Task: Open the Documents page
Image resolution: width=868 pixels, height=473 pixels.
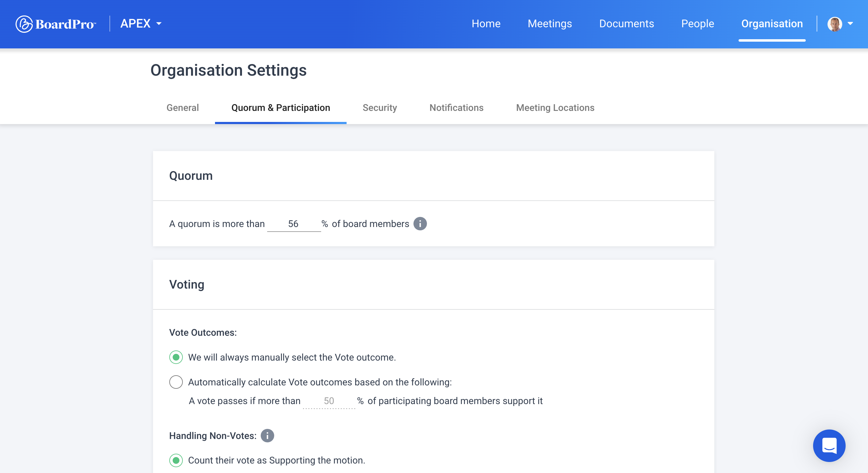Action: click(626, 24)
